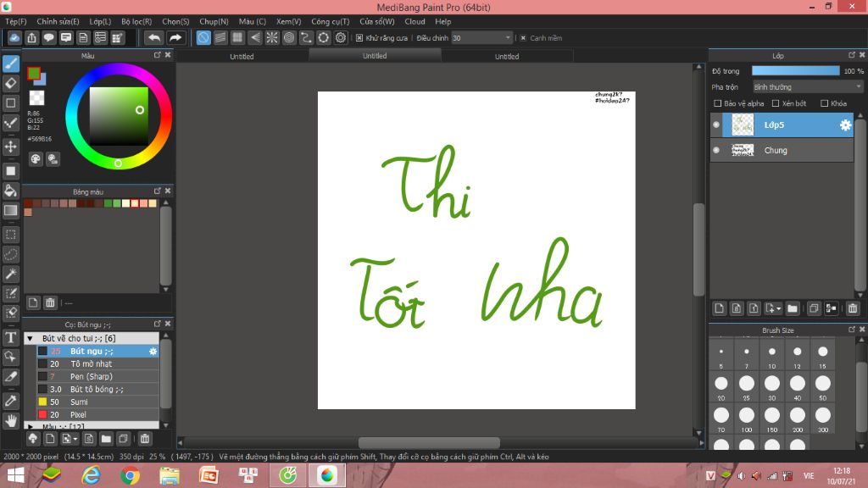Image resolution: width=868 pixels, height=488 pixels.
Task: Select the Tô mờ nhạt brush
Action: (98, 364)
